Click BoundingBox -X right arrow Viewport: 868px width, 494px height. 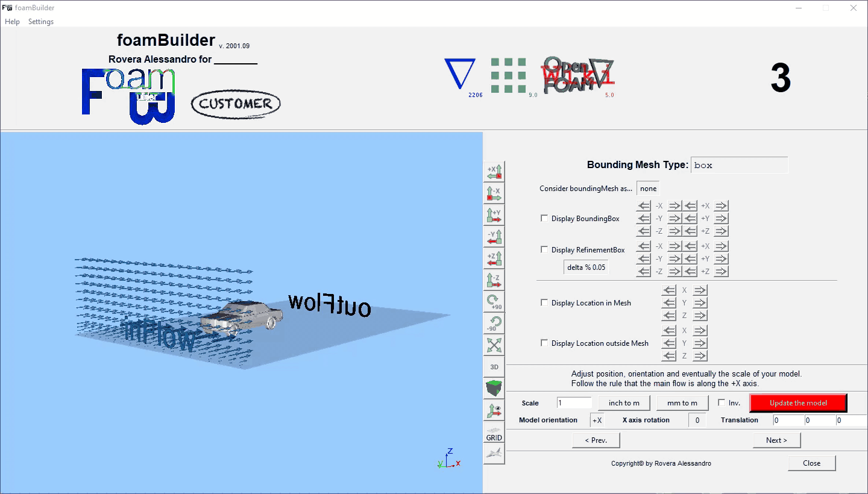click(675, 206)
